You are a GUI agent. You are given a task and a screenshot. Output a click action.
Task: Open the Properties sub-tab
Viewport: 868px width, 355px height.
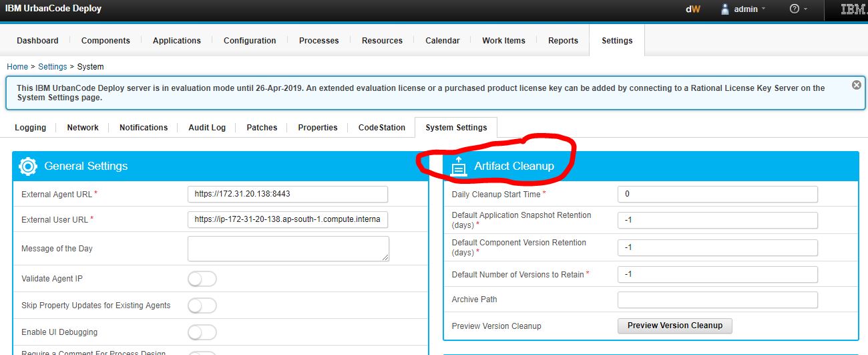(x=318, y=128)
